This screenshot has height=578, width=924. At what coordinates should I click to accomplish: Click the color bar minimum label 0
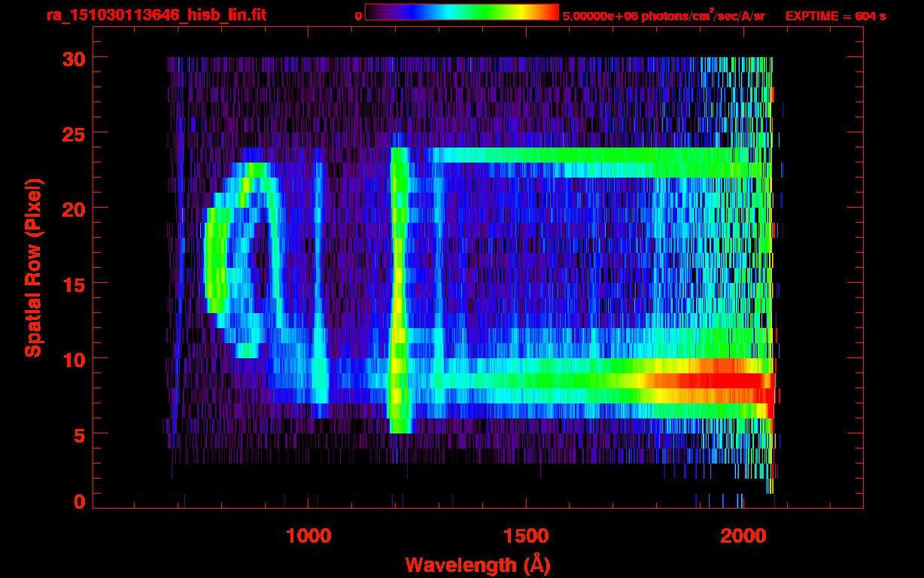358,16
